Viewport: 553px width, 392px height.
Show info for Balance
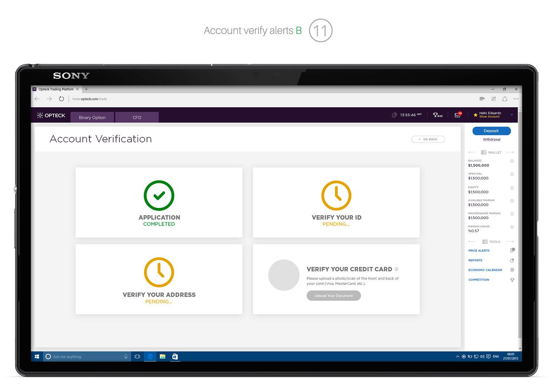pos(512,161)
